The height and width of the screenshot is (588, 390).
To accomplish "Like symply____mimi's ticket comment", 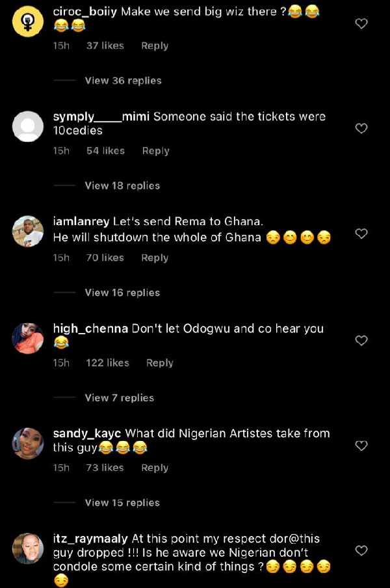I will [x=361, y=128].
